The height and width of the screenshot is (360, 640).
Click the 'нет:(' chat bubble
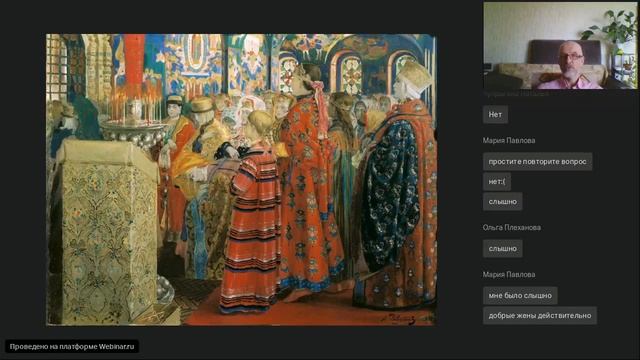497,182
